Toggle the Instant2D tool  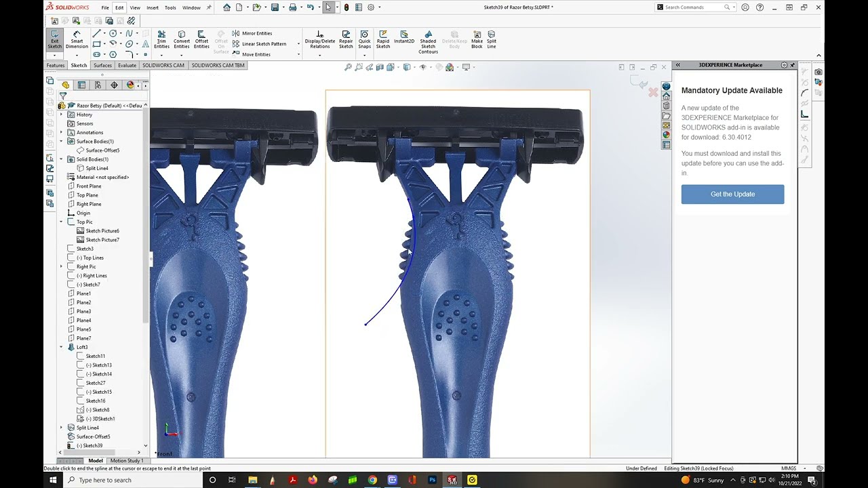point(404,37)
